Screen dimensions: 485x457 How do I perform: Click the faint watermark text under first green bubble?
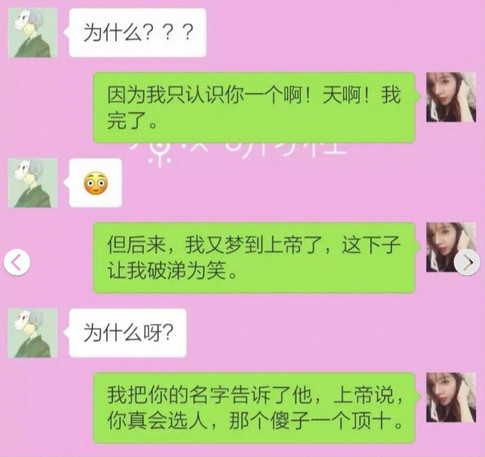coord(238,152)
